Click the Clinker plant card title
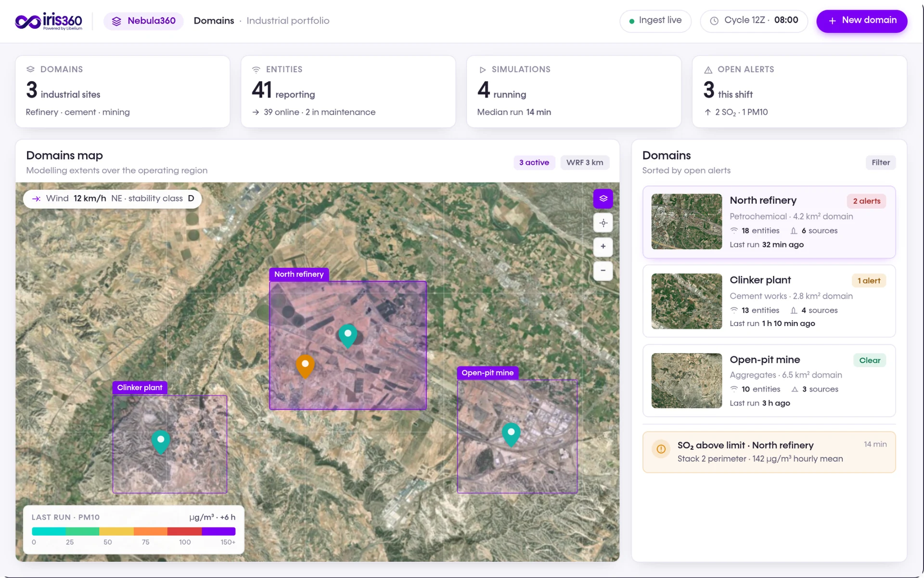924x578 pixels. point(760,280)
